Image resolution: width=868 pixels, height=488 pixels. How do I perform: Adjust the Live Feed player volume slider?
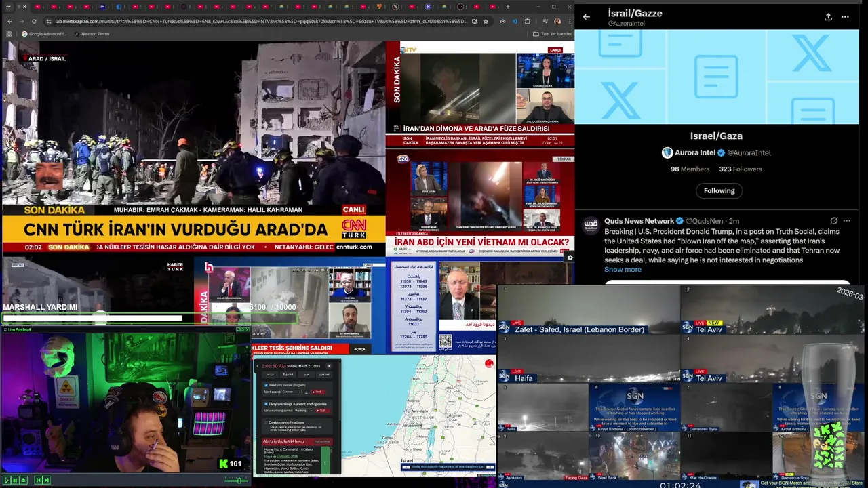click(239, 480)
